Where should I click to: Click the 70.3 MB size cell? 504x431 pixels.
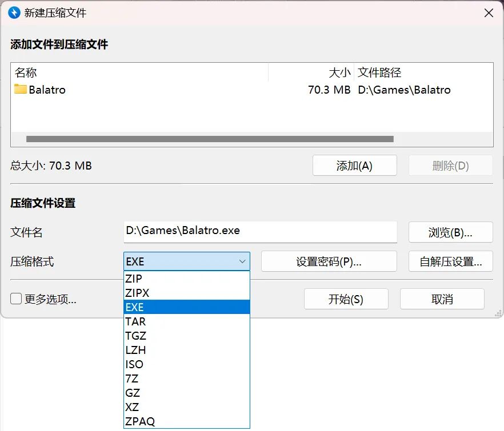coord(329,90)
